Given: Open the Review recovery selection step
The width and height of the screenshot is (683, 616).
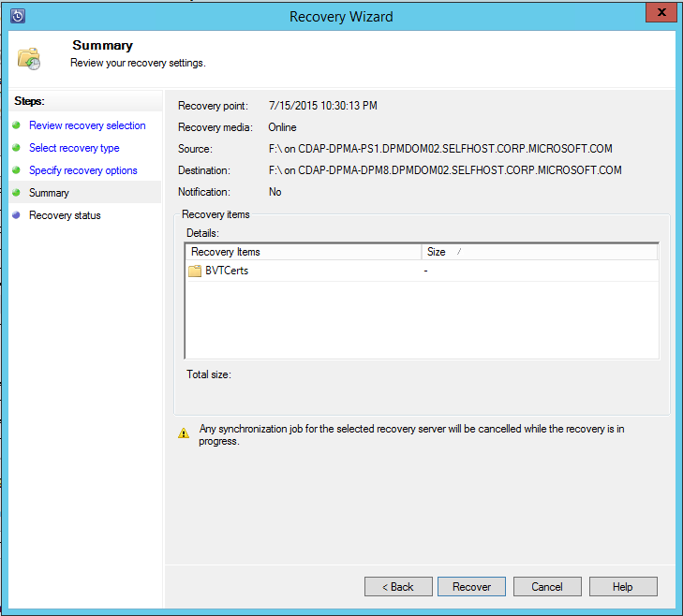Looking at the screenshot, I should (87, 125).
